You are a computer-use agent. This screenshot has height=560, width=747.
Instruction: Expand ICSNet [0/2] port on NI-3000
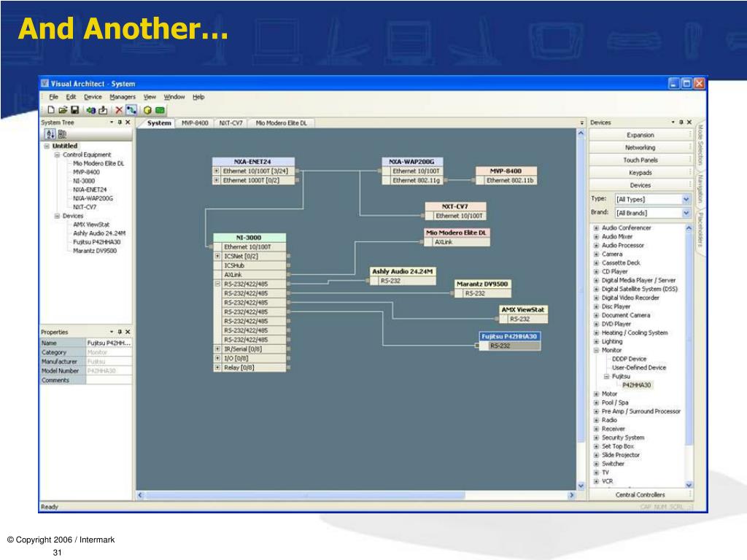coord(217,256)
